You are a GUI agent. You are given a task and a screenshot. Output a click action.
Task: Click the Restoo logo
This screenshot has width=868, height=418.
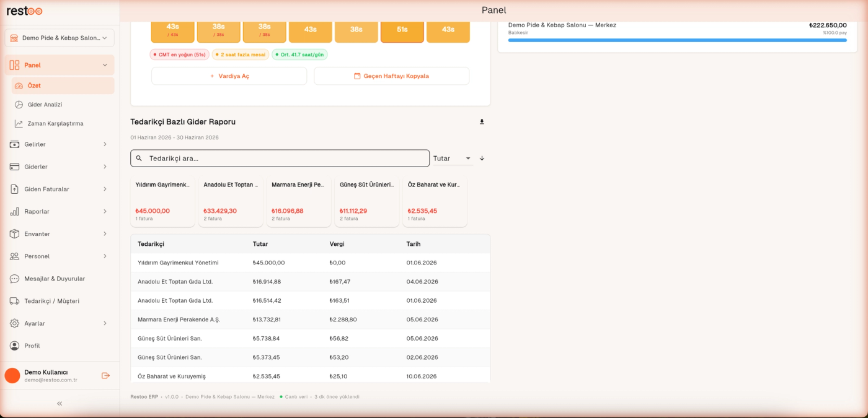click(x=24, y=11)
